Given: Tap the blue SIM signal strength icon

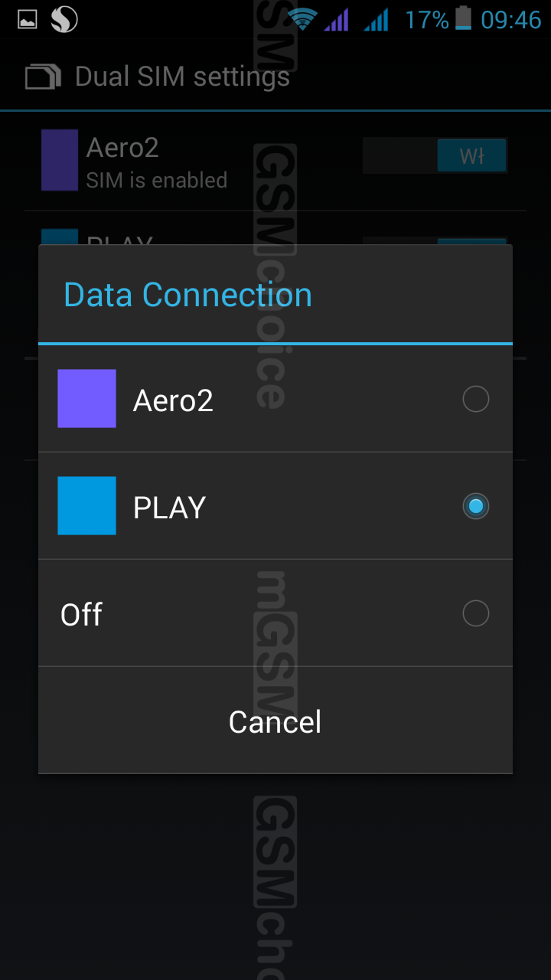Looking at the screenshot, I should pos(377,20).
